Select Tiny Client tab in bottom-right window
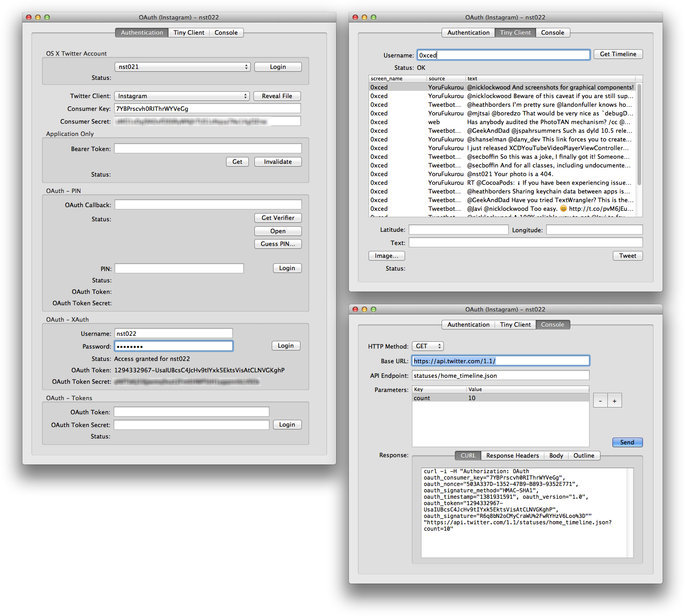The image size is (685, 616). pos(515,324)
